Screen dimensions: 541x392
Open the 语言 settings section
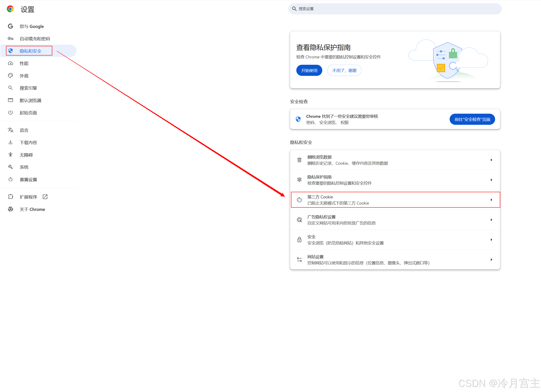coord(24,130)
